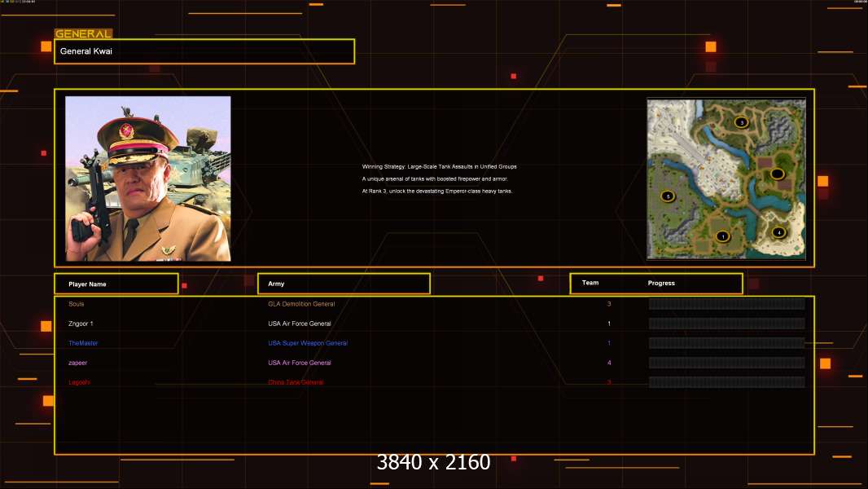
Task: Select the Player Name column header
Action: (x=116, y=284)
